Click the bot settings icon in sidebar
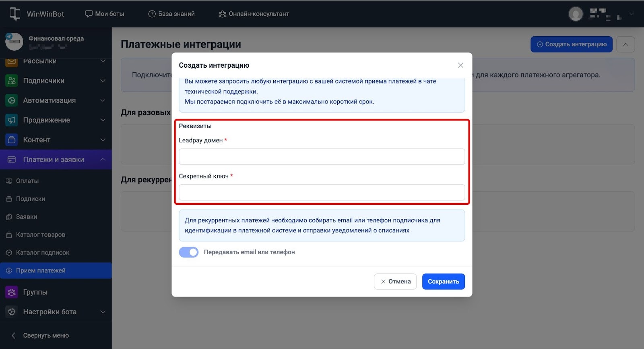The height and width of the screenshot is (349, 644). pyautogui.click(x=12, y=312)
